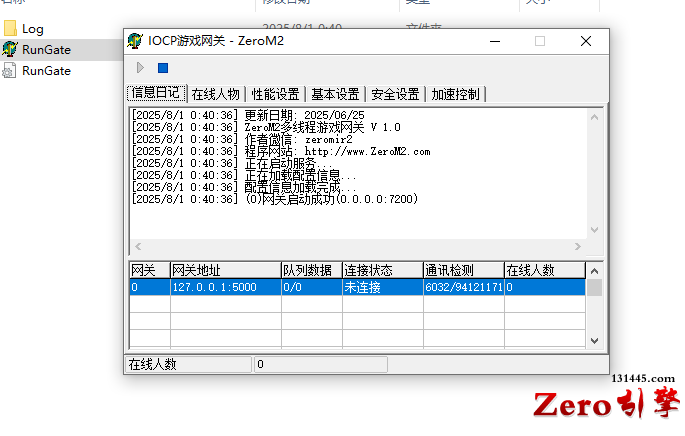Go to the 加速控制 tab
Image resolution: width=685 pixels, height=436 pixels.
click(x=456, y=94)
